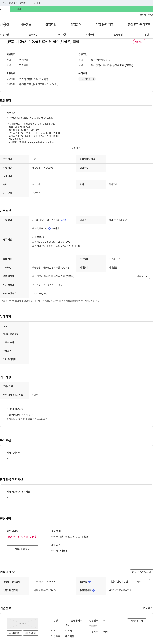Screen dimensions: 153x644
Task: Toggle 관심기업 favorite button
Action: 14,633
